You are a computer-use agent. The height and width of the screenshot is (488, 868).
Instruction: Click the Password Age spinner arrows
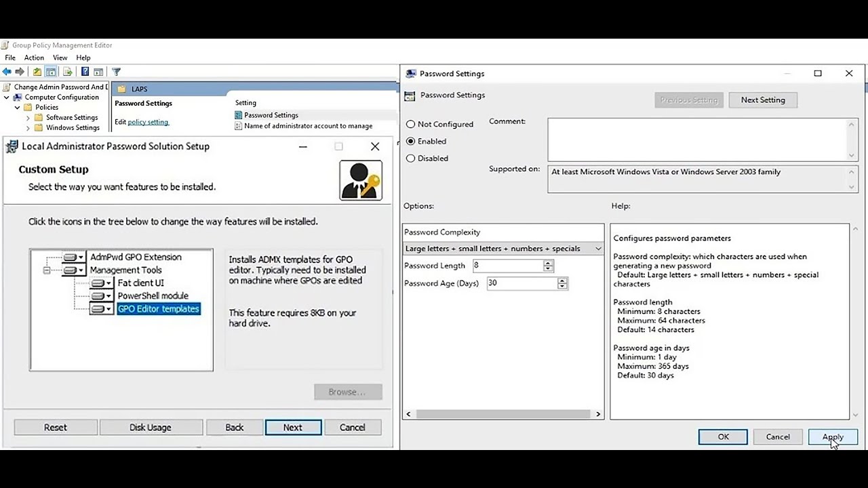[562, 283]
